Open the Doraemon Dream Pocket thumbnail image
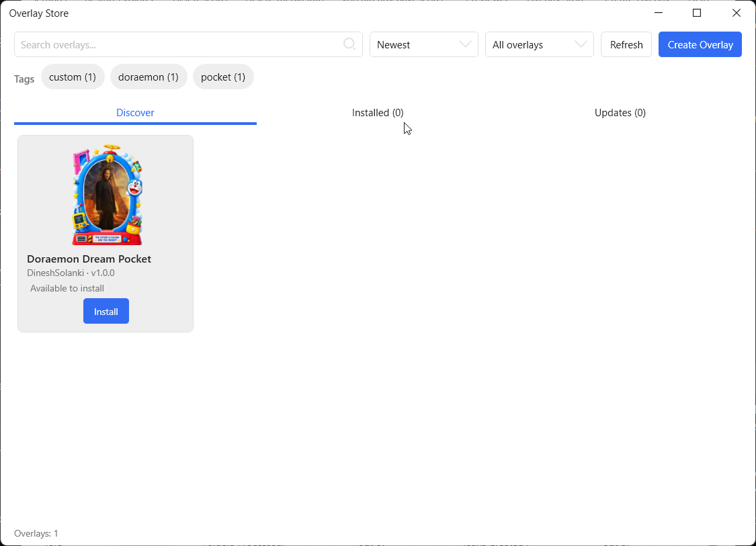Screen dimensions: 756x546 [107, 195]
